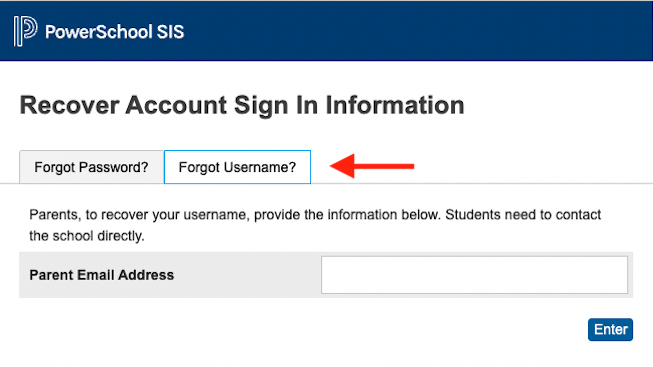Click the PowerSchool SIS title text

tap(115, 32)
